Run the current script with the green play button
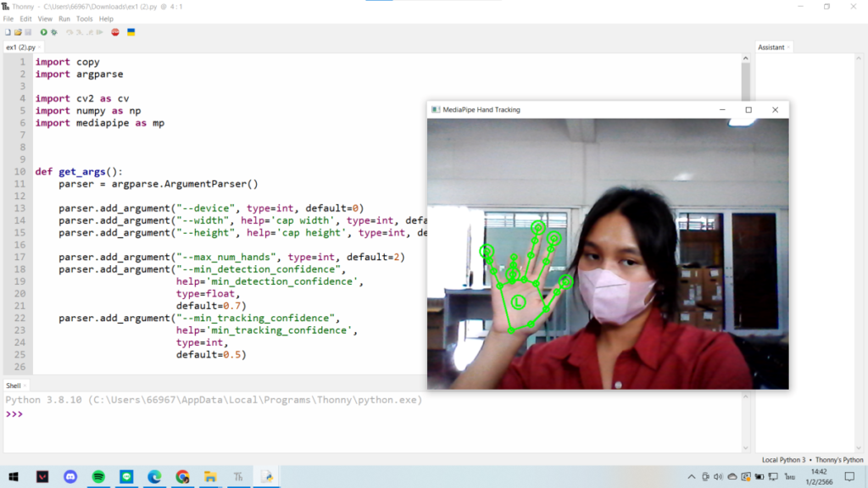Image resolution: width=868 pixels, height=488 pixels. tap(43, 32)
